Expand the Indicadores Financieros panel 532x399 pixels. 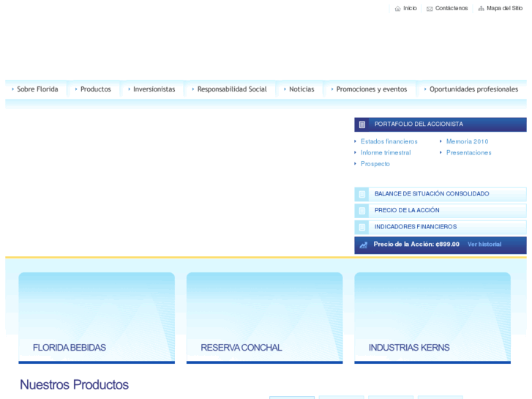click(441, 227)
